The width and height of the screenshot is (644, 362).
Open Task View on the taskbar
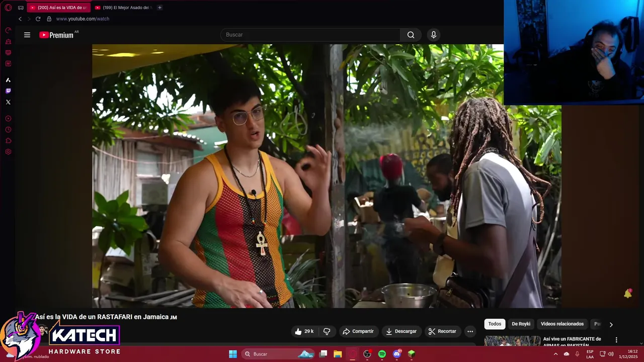click(x=324, y=354)
